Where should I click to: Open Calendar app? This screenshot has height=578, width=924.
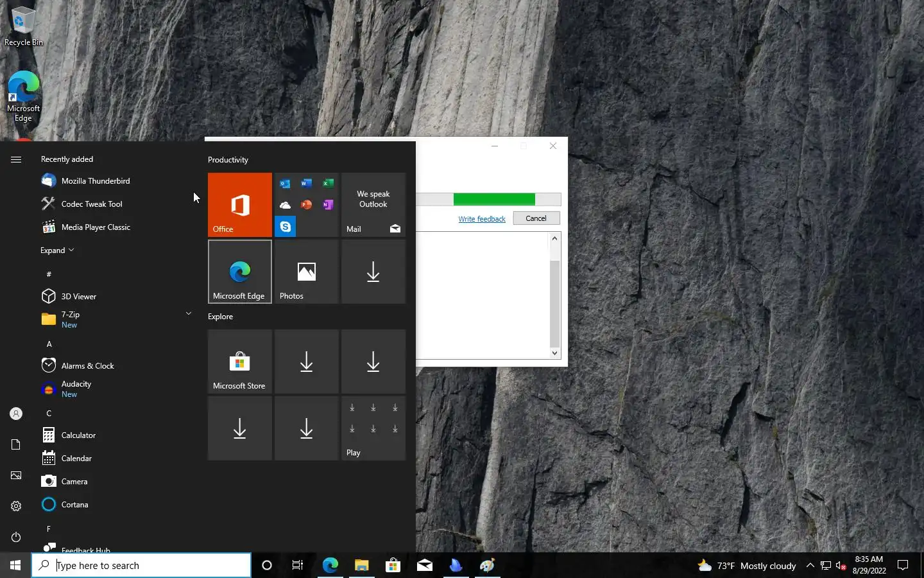click(x=116, y=459)
